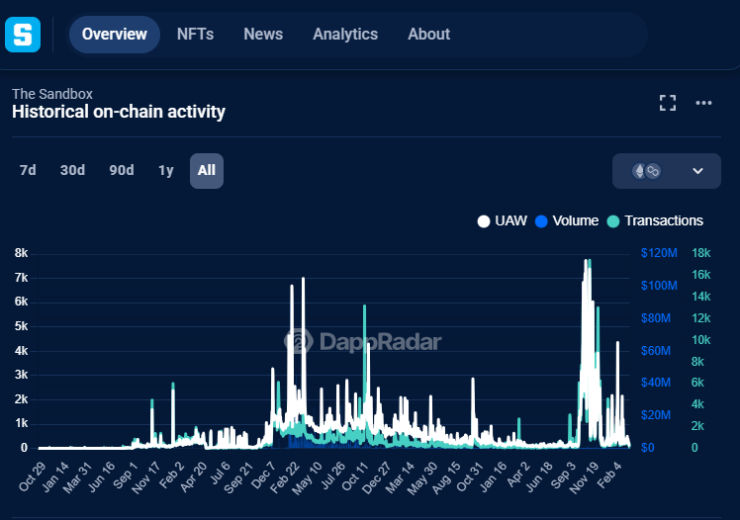The height and width of the screenshot is (520, 740).
Task: Click the $120M volume axis label
Action: 659,253
